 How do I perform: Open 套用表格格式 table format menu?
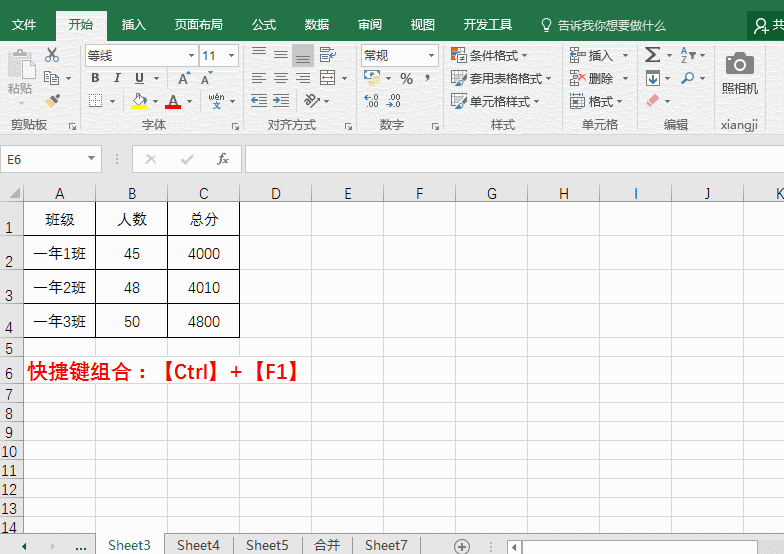pos(501,78)
